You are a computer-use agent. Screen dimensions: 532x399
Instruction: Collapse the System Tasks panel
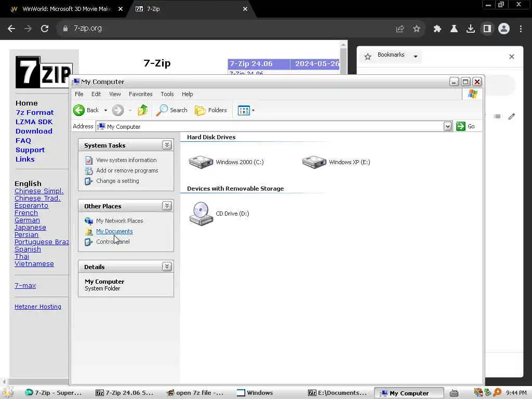[167, 145]
